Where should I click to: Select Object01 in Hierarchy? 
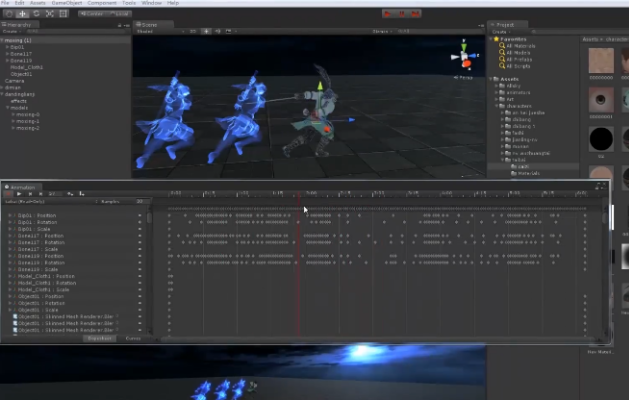pyautogui.click(x=21, y=74)
